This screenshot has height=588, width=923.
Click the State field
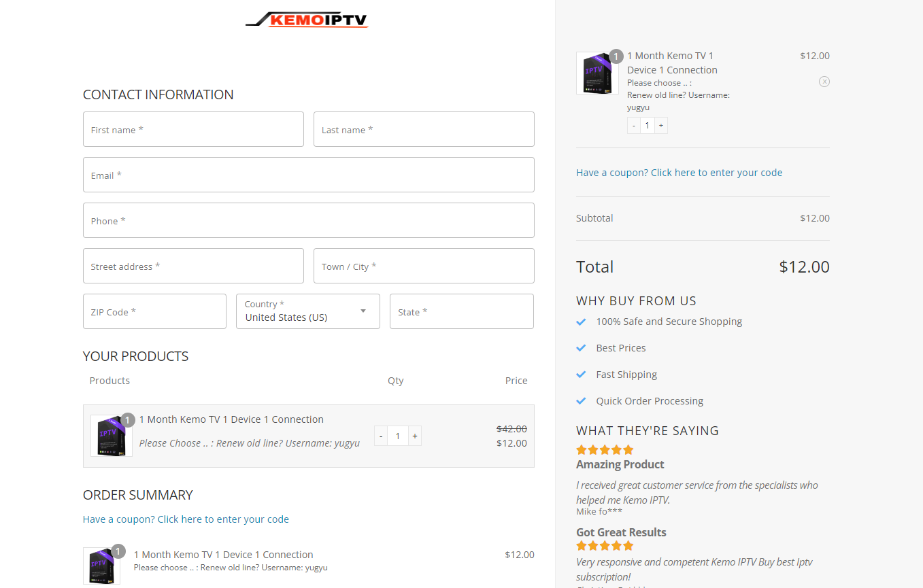tap(461, 311)
